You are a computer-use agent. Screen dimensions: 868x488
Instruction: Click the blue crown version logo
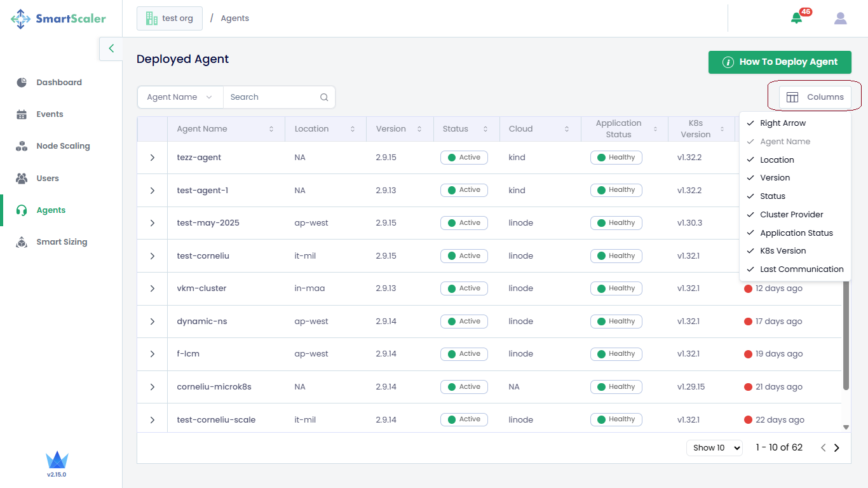tap(57, 460)
